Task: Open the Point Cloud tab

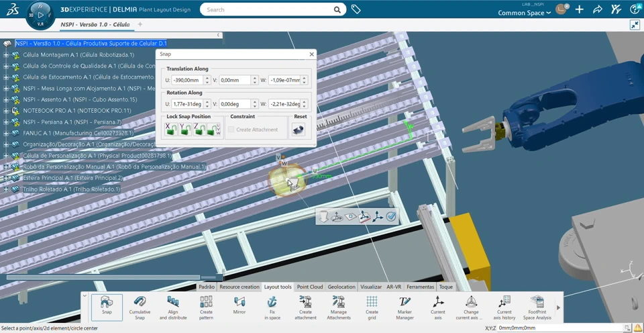Action: (x=310, y=287)
